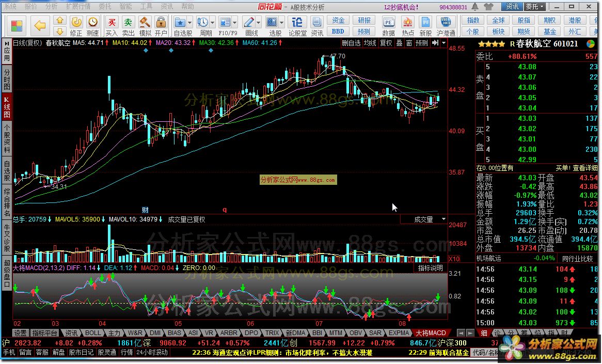This screenshot has width=602, height=364.
Task: Click the 港股 button
Action: (x=575, y=20)
